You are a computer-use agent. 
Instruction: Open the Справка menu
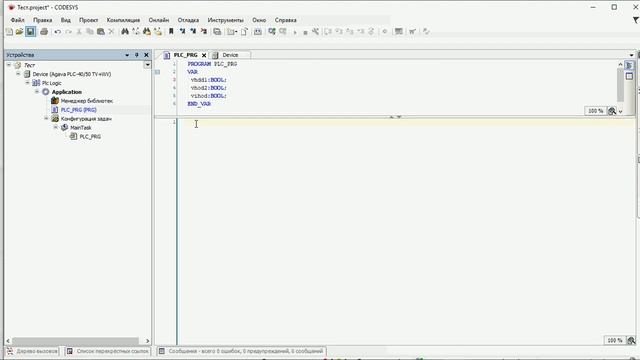pos(286,20)
